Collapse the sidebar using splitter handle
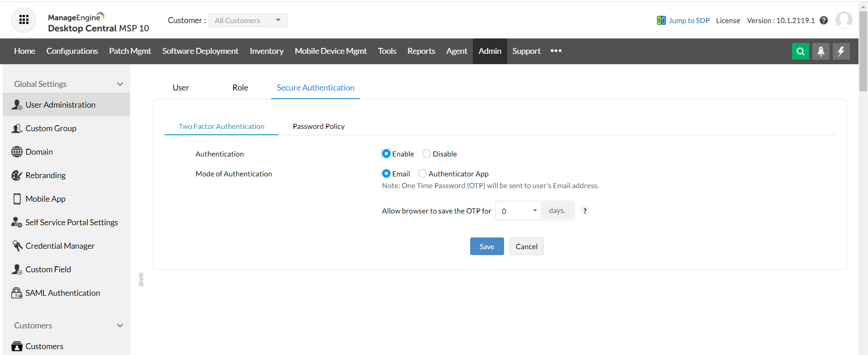 141,279
